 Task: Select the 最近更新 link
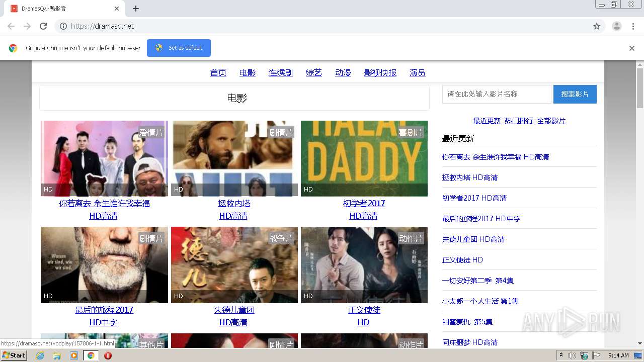(487, 121)
